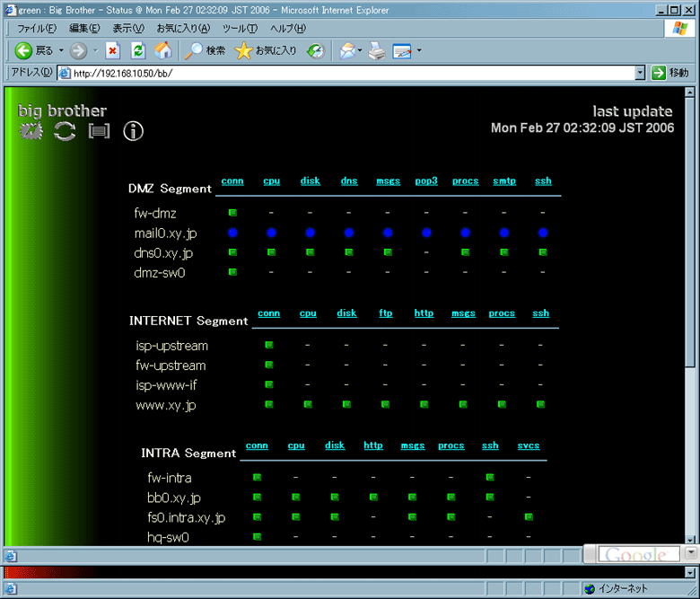Open Edit button dropdown arrow

419,50
